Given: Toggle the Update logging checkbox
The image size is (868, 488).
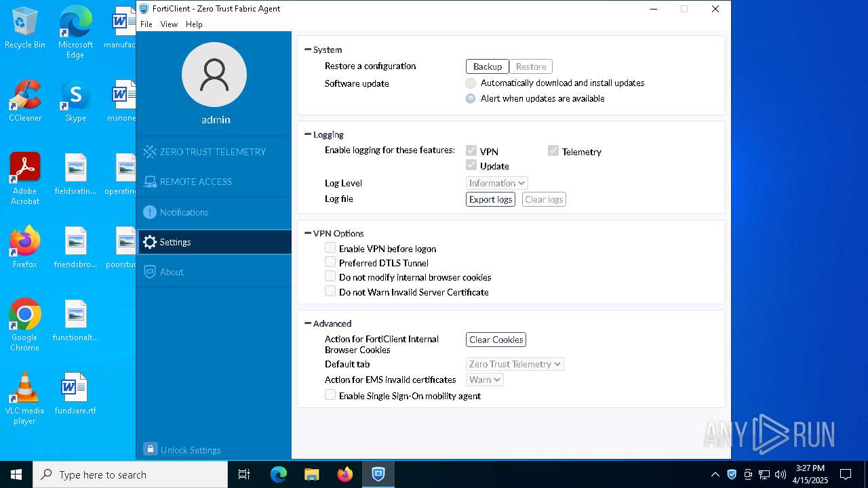Looking at the screenshot, I should 471,165.
